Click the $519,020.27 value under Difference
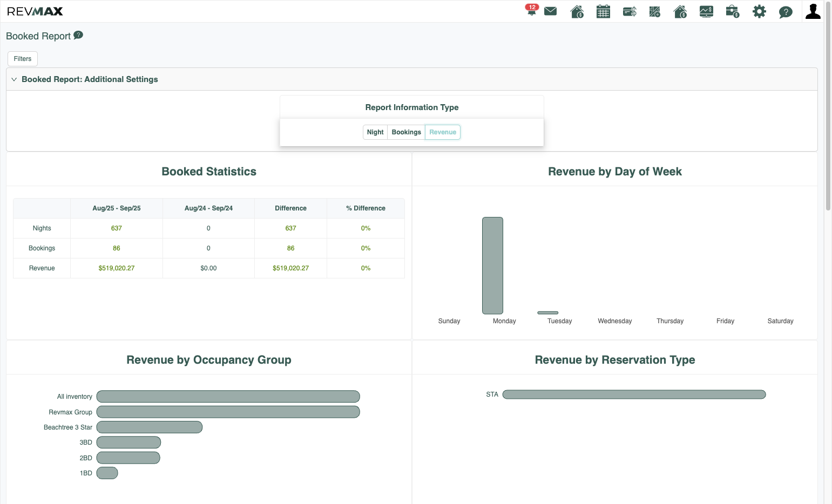The image size is (832, 504). pos(290,268)
